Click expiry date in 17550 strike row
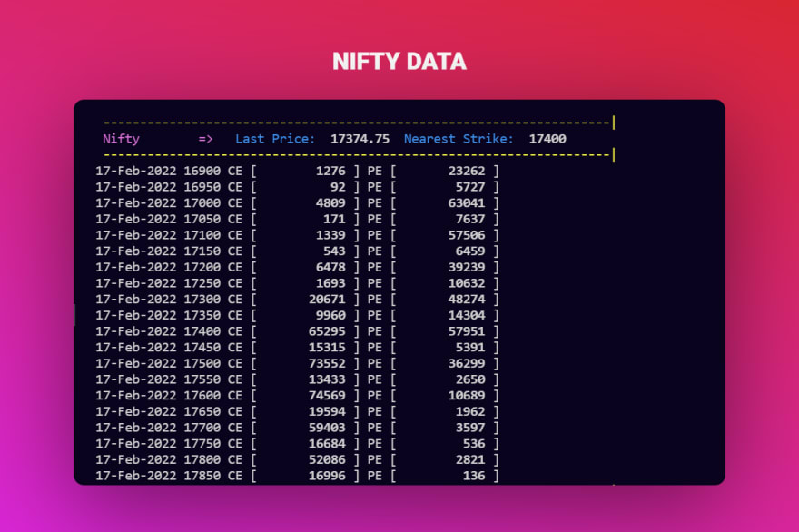The height and width of the screenshot is (532, 799). [135, 379]
